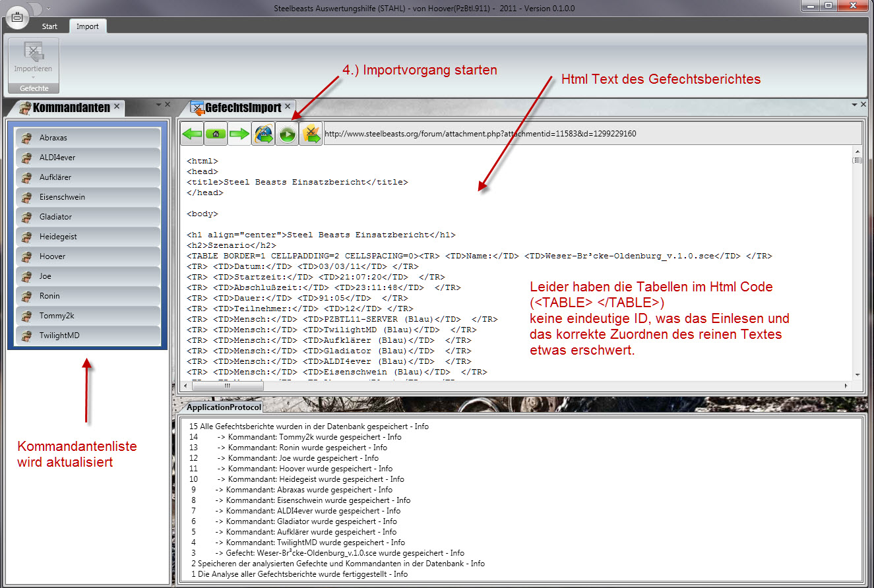The height and width of the screenshot is (588, 874).
Task: Click the Internet Explorer load page icon
Action: [x=263, y=134]
